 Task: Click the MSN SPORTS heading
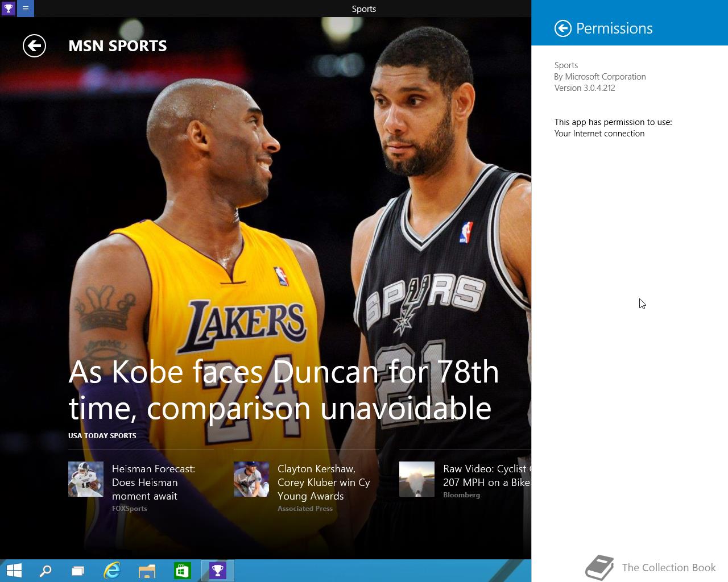coord(118,46)
